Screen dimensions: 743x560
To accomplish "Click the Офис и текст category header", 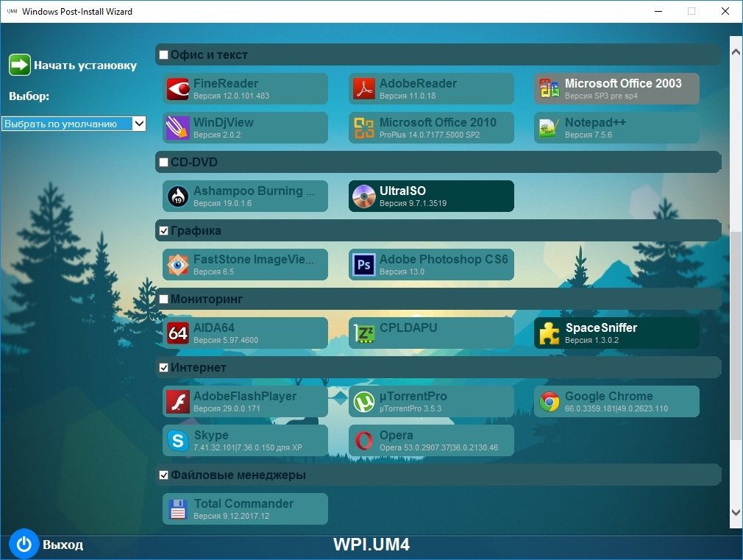I will pyautogui.click(x=438, y=54).
